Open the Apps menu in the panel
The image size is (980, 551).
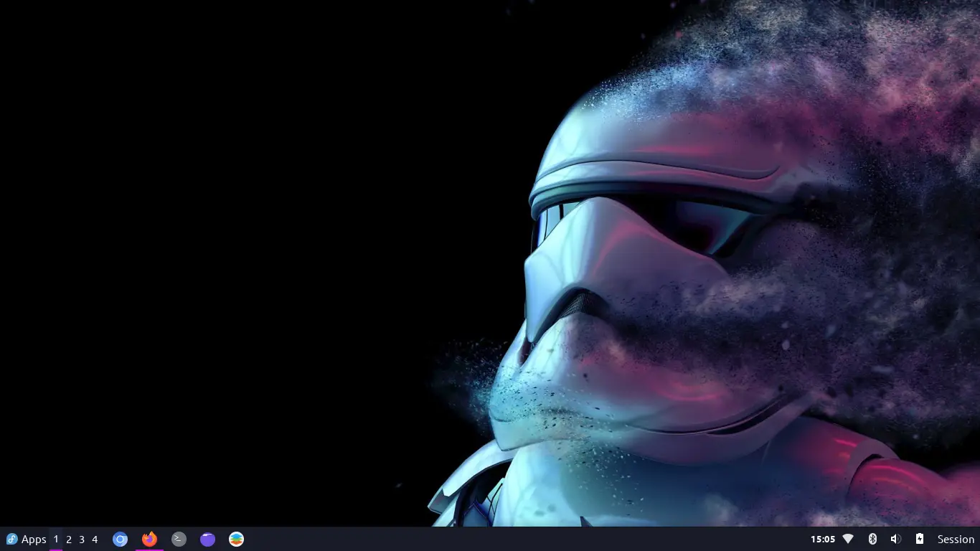26,539
